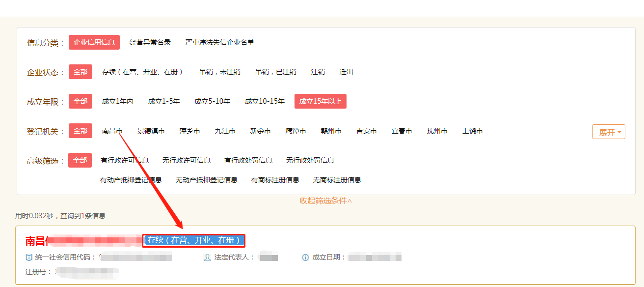Screen dimensions: 644x287
Task: Filter by 有商标注册信息
Action: [x=275, y=180]
